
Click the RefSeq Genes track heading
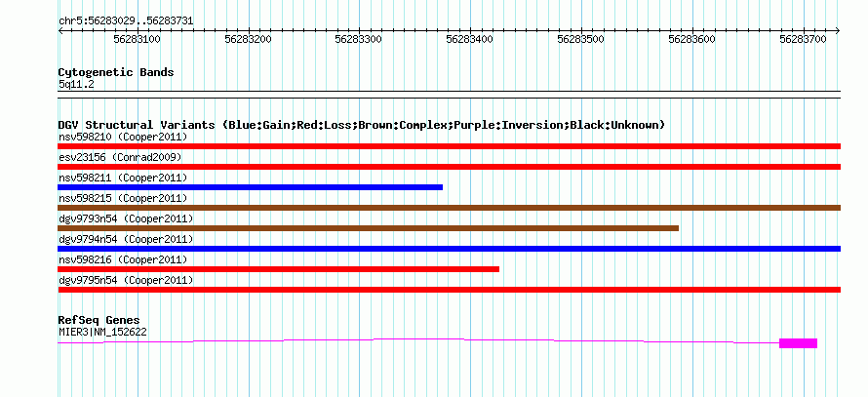click(99, 320)
